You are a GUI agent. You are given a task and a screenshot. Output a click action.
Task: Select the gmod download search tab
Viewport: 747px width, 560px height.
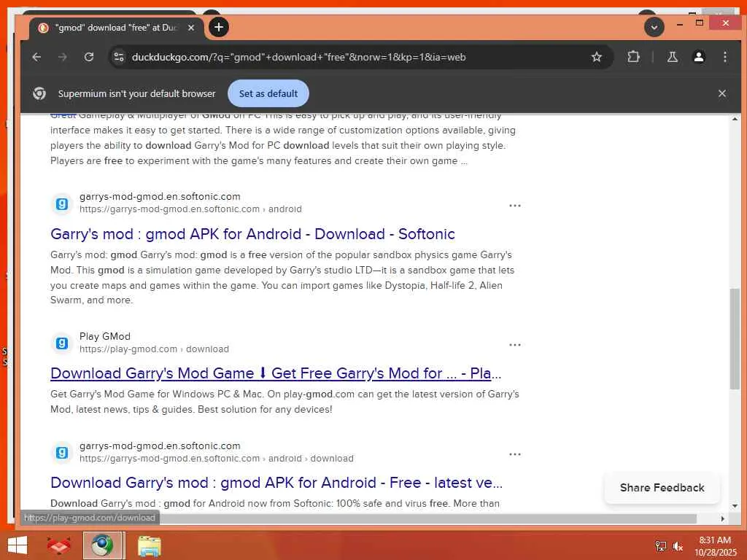(x=116, y=28)
